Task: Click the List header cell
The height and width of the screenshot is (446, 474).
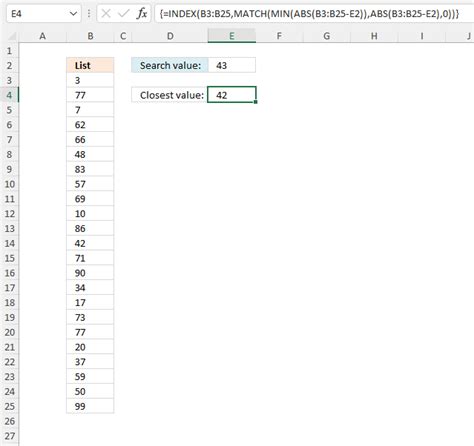Action: click(90, 65)
